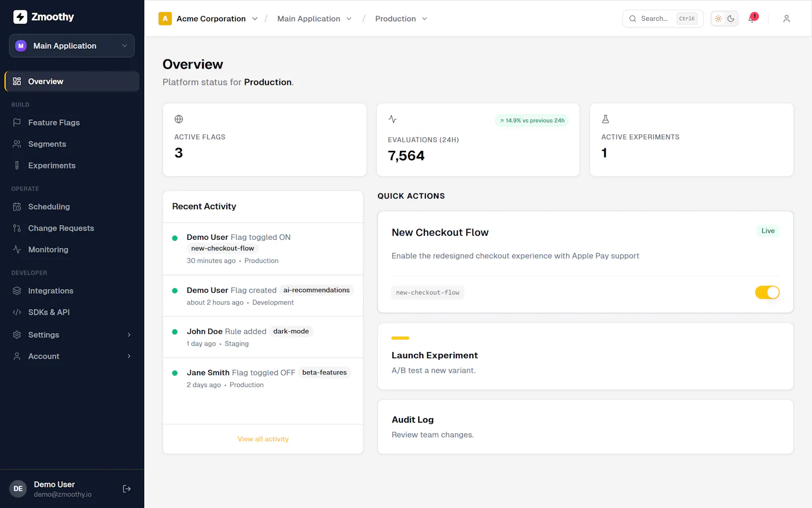Click the ai-recommendations flag tag
The height and width of the screenshot is (508, 812).
316,290
